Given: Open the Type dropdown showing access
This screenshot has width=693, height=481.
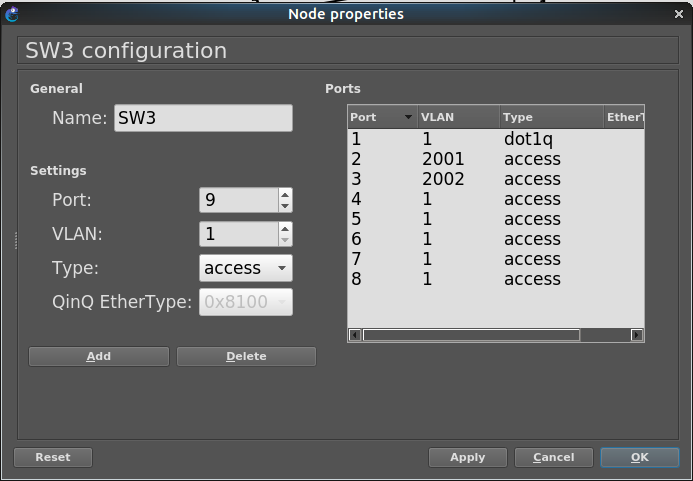Looking at the screenshot, I should point(246,268).
